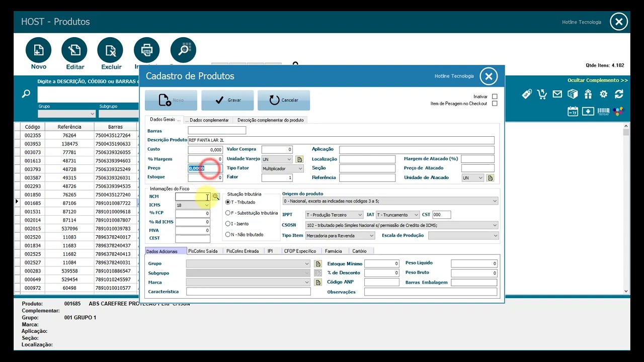Image resolution: width=644 pixels, height=362 pixels.
Task: Click the Novo product icon in main toolbar
Action: pyautogui.click(x=38, y=50)
